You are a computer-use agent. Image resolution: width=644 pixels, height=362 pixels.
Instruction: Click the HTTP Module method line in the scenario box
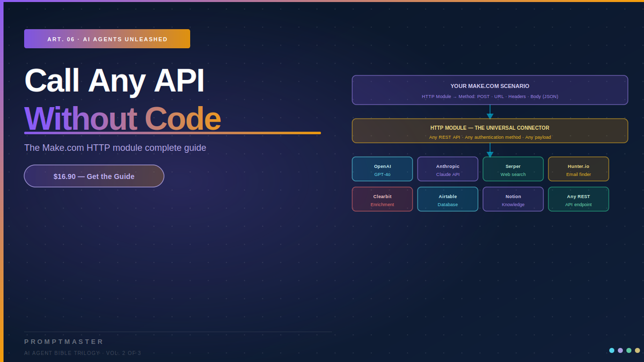pos(490,97)
